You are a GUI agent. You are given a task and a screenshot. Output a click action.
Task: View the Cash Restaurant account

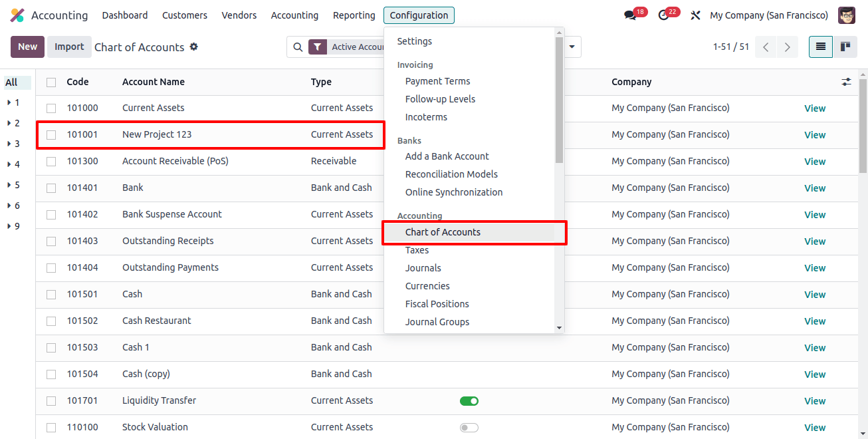pos(815,321)
